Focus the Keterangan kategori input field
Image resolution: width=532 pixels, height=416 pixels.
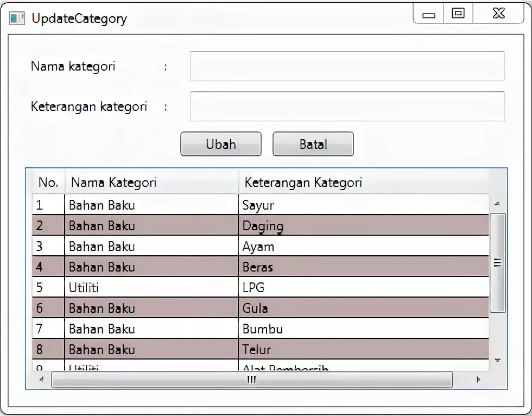[347, 106]
